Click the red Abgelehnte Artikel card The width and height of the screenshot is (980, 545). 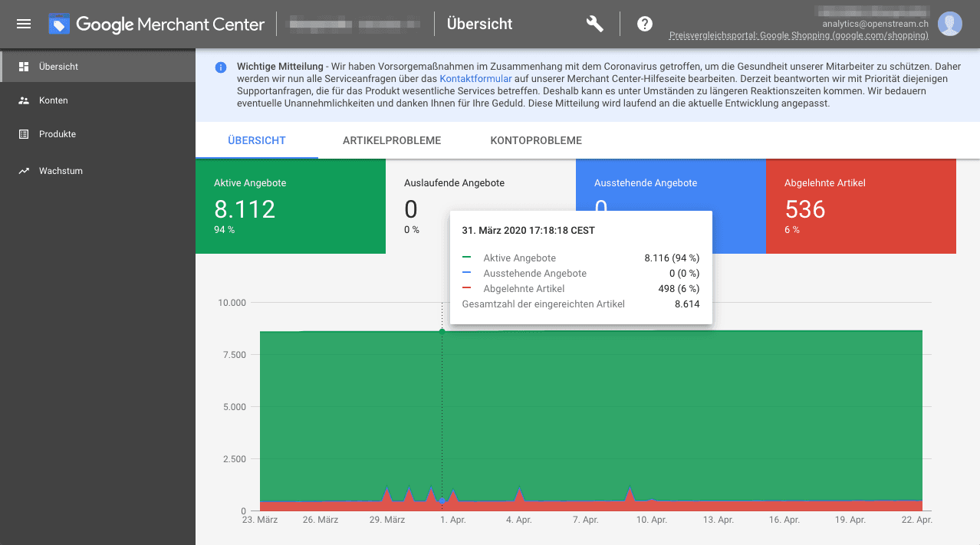click(x=860, y=206)
